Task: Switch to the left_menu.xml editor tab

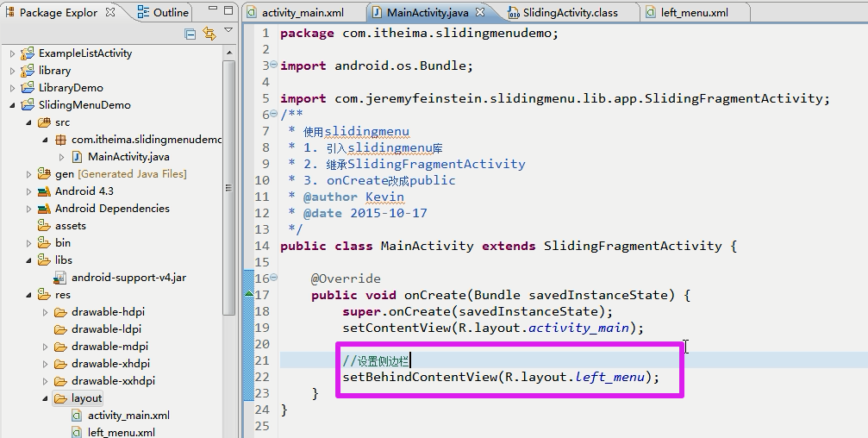Action: (x=694, y=13)
